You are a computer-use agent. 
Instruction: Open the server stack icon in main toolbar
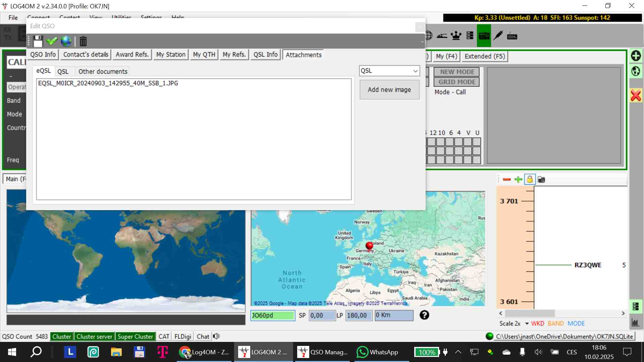[470, 36]
